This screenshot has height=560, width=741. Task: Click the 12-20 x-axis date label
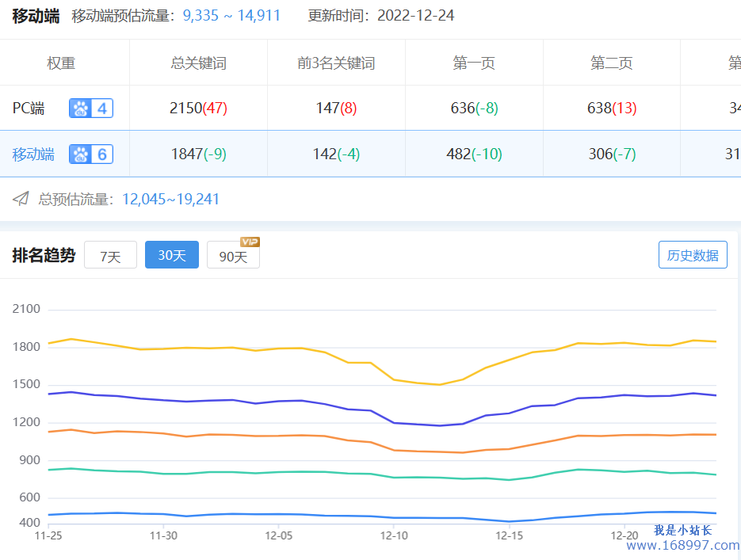[x=625, y=535]
